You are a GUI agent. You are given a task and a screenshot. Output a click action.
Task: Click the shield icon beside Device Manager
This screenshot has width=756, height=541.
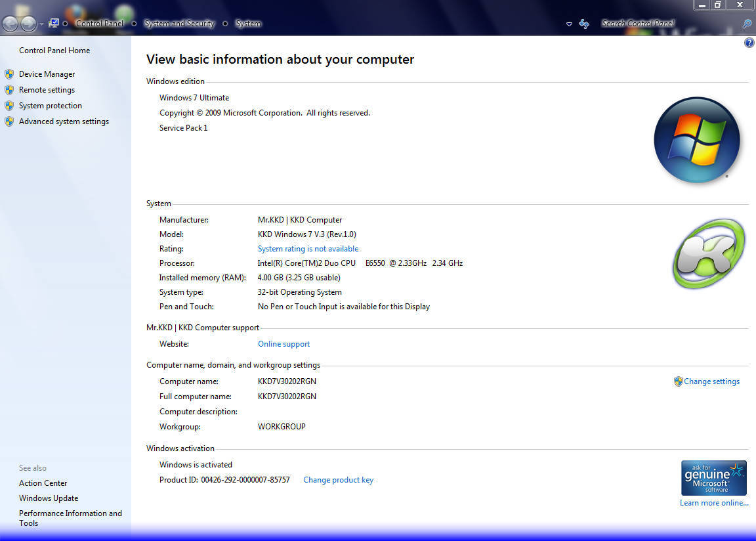(x=9, y=74)
